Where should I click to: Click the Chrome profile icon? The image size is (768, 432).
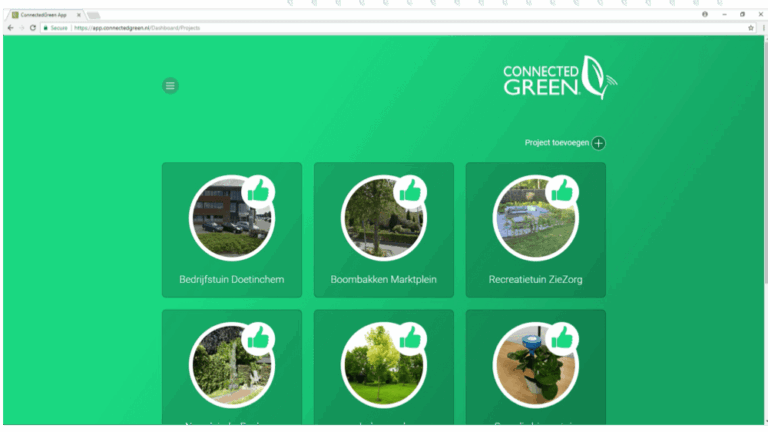705,14
